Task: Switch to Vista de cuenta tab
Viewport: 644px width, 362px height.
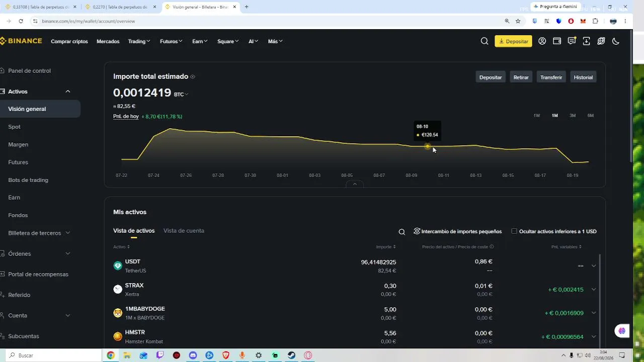Action: point(184,231)
